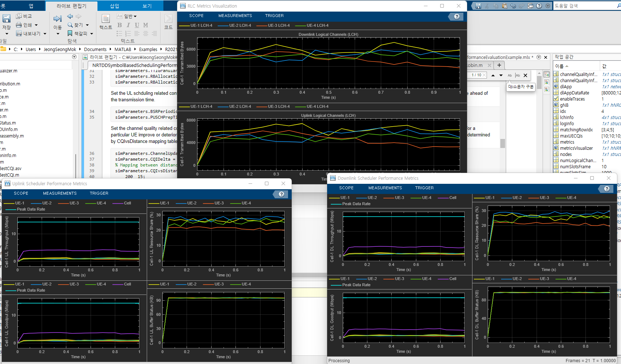Click the MATLAB help question mark icon

click(539, 6)
